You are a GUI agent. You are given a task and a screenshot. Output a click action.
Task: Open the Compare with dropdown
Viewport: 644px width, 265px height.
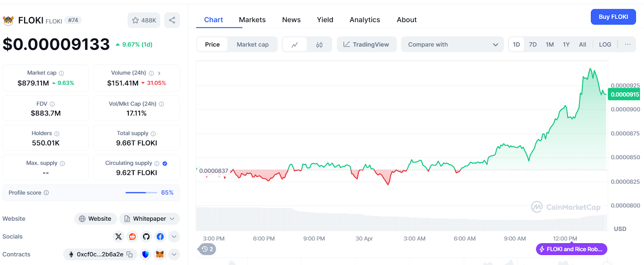pyautogui.click(x=452, y=45)
